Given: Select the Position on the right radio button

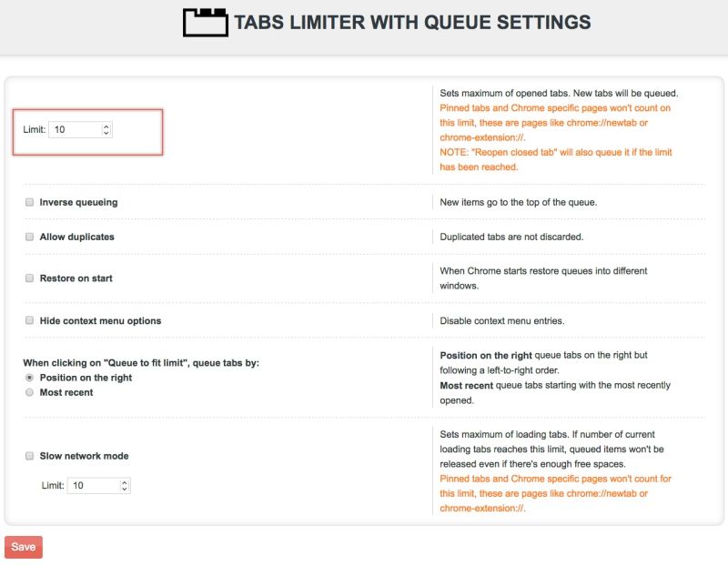Looking at the screenshot, I should [x=30, y=378].
